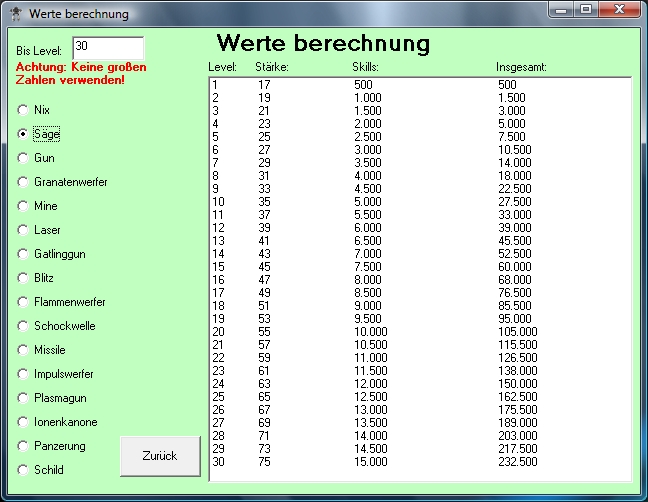Click the Stärke value 35
The width and height of the screenshot is (648, 502).
click(x=264, y=202)
